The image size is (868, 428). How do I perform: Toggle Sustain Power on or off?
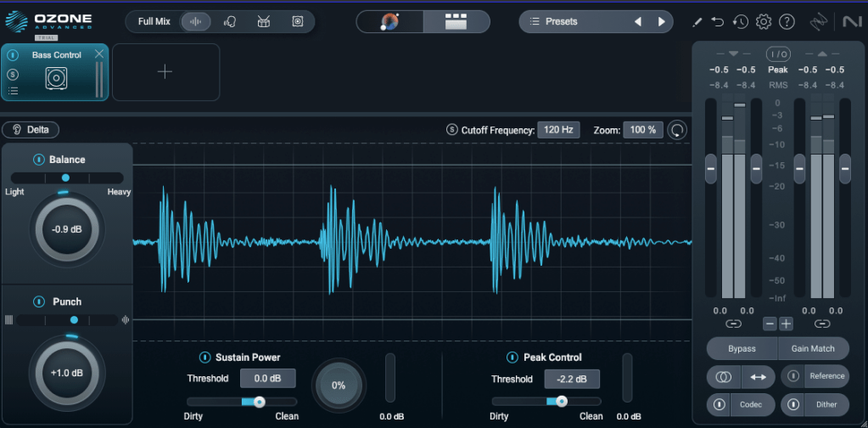[204, 358]
